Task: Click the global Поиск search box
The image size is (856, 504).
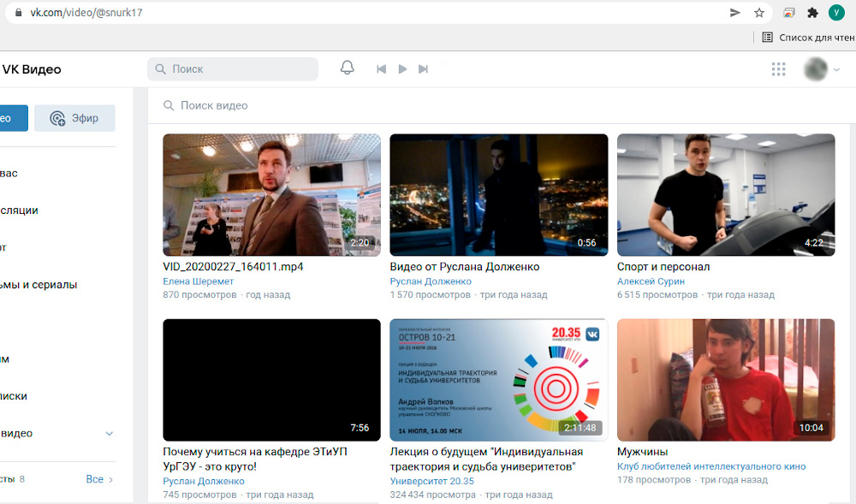Action: pos(233,68)
